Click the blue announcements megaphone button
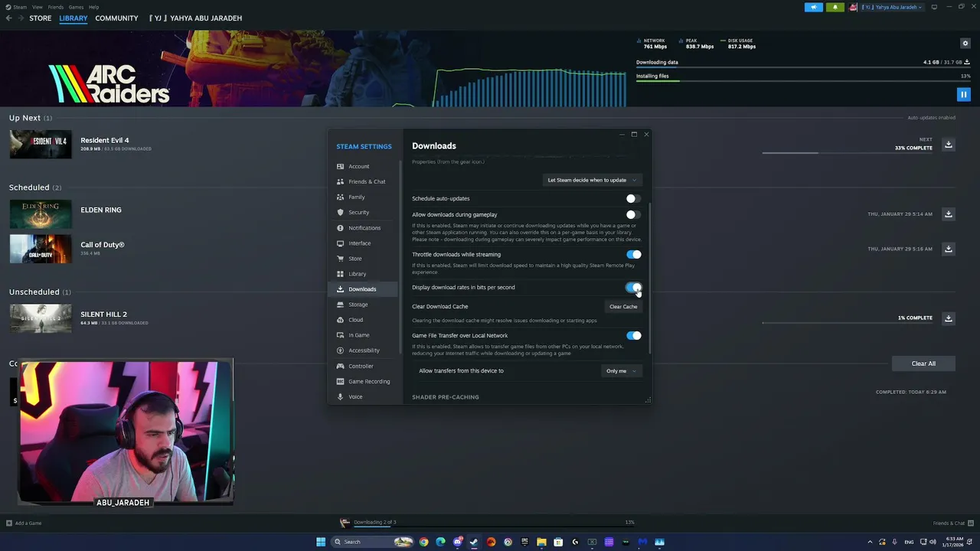 click(x=813, y=7)
